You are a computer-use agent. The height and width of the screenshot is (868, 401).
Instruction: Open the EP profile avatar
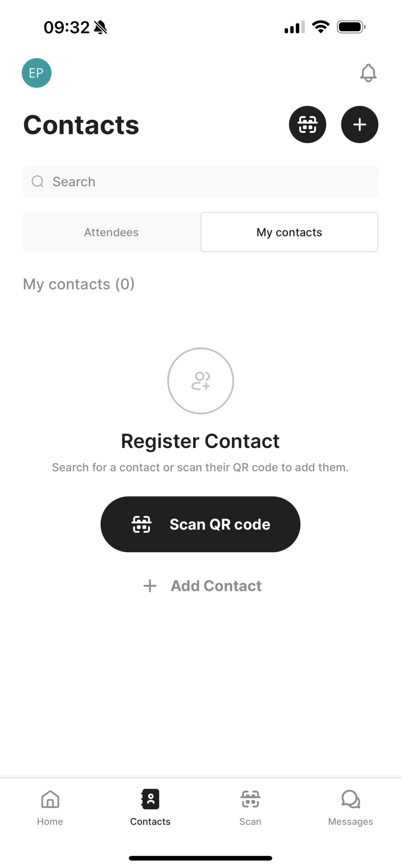click(36, 73)
